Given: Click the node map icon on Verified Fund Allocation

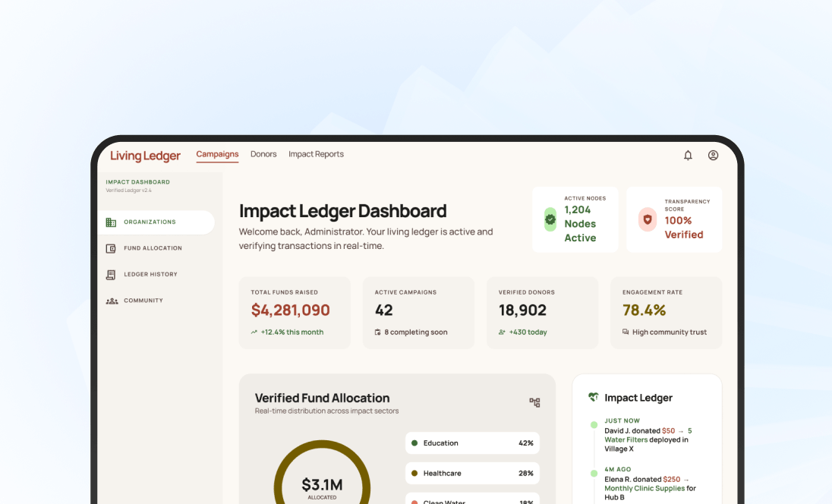Looking at the screenshot, I should pos(534,402).
